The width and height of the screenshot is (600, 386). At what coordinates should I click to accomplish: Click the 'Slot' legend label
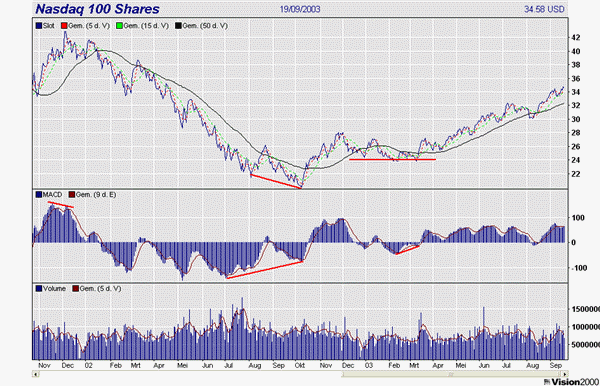pyautogui.click(x=49, y=26)
